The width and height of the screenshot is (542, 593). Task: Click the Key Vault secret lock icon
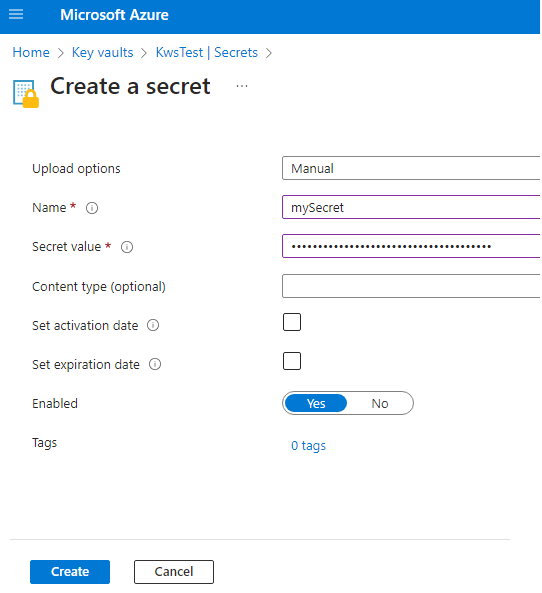tap(26, 93)
